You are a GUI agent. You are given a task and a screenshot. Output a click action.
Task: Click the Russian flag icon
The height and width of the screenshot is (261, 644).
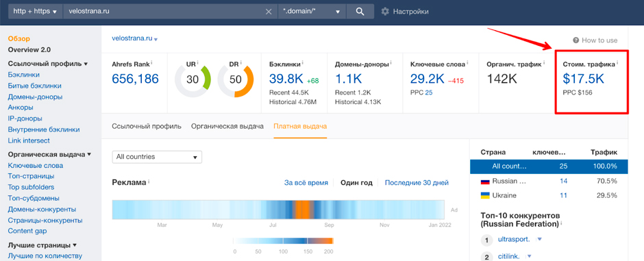485,181
